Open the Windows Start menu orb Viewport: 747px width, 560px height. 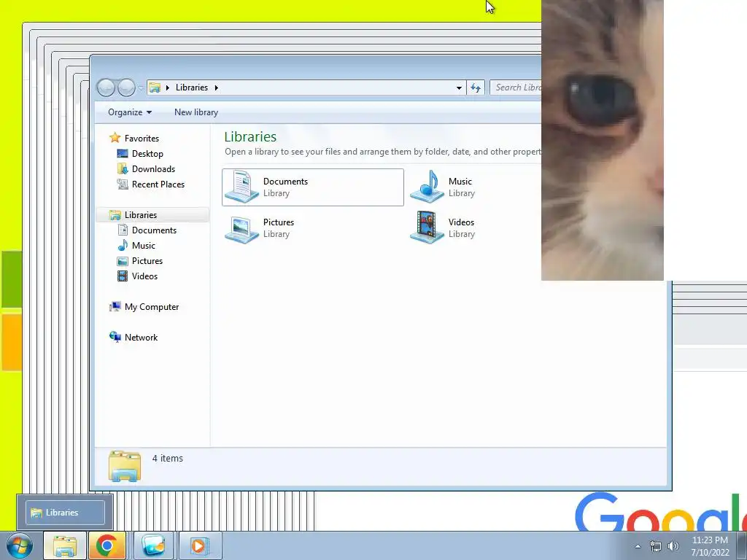coord(19,545)
